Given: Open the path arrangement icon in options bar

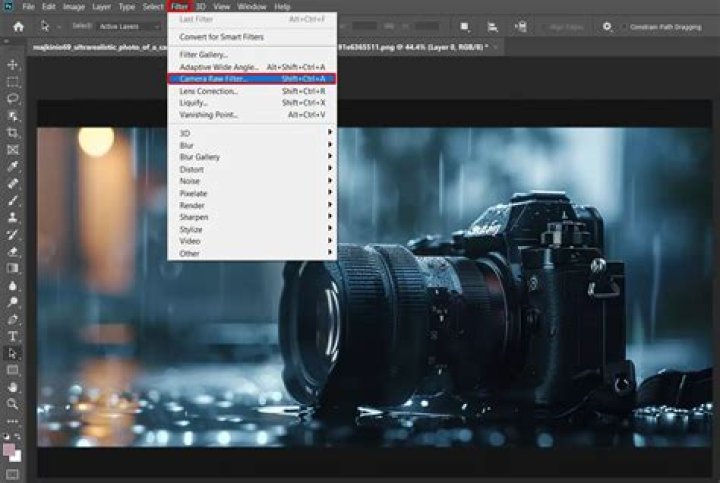Looking at the screenshot, I should [520, 27].
